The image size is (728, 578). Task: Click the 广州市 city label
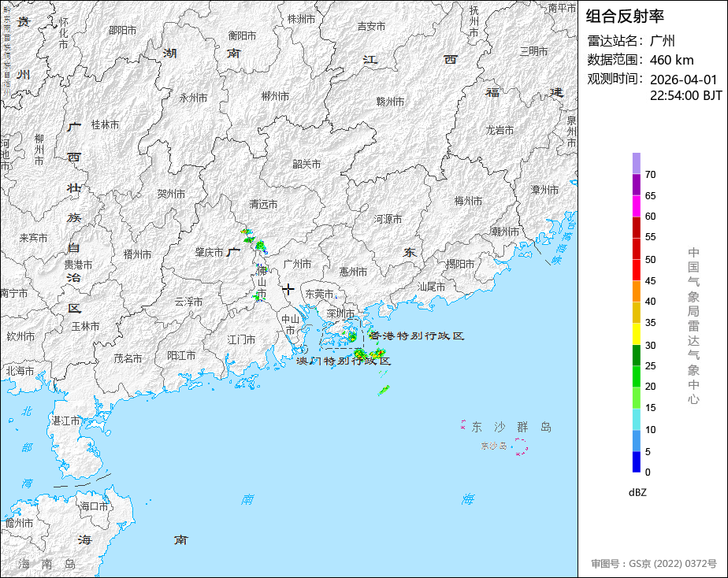(x=297, y=264)
